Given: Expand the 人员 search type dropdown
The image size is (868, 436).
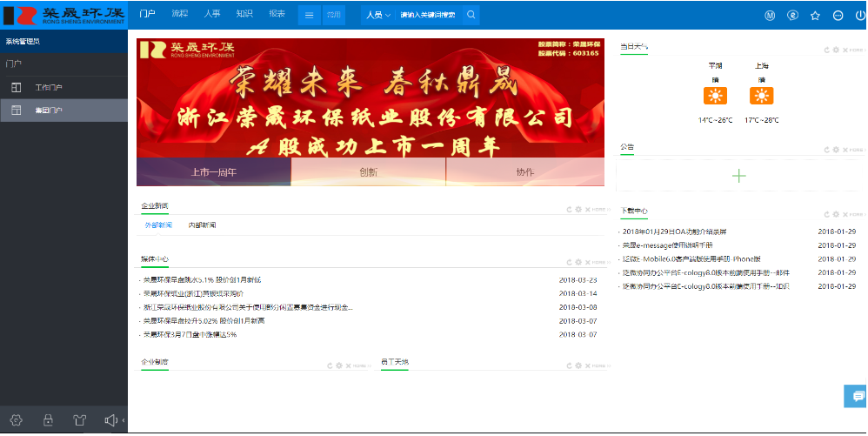Looking at the screenshot, I should (378, 15).
